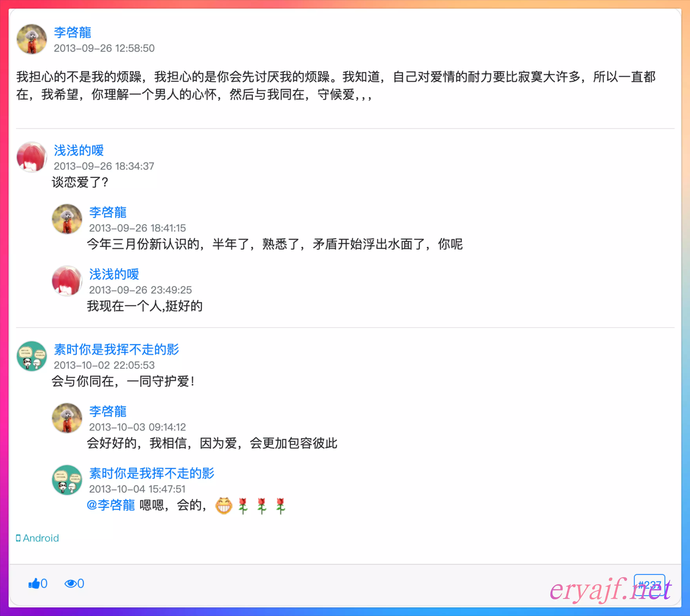Click 浅浅的嗳's red-hair avatar on first comment
Image resolution: width=690 pixels, height=616 pixels.
click(x=32, y=157)
